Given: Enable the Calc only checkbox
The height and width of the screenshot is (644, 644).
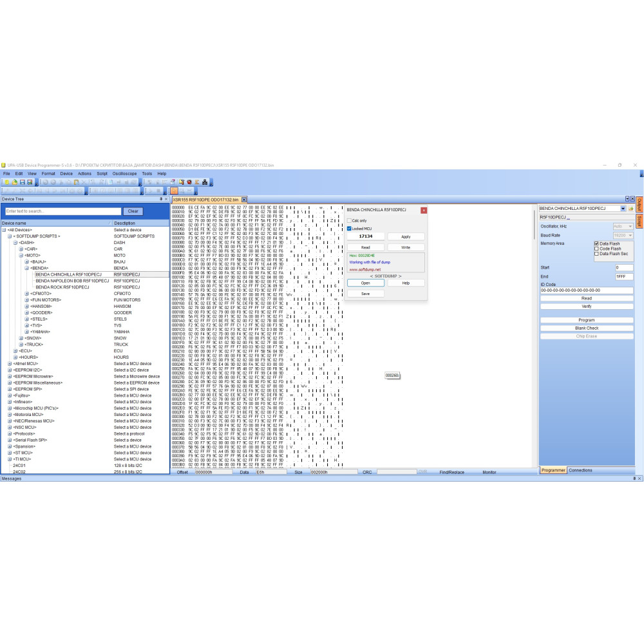Looking at the screenshot, I should click(350, 220).
